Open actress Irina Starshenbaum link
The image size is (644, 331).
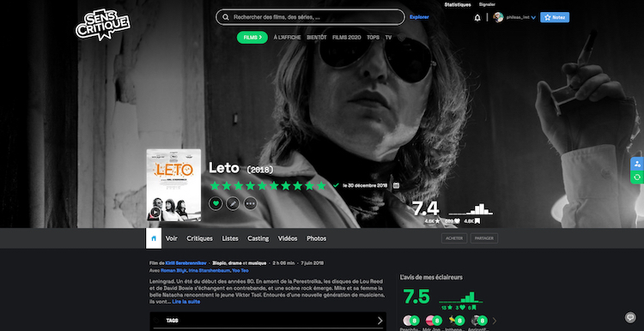pos(209,271)
